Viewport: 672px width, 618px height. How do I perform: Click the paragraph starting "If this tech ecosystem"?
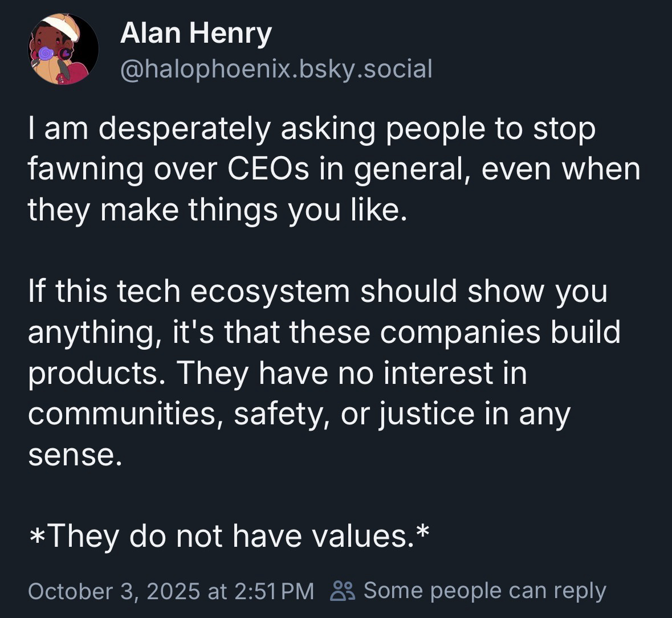(324, 372)
